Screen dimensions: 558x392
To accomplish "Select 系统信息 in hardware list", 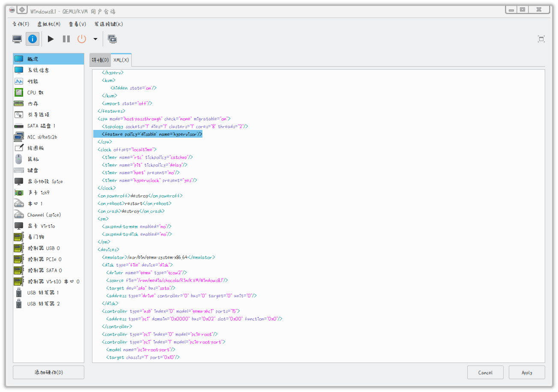I will 49,70.
